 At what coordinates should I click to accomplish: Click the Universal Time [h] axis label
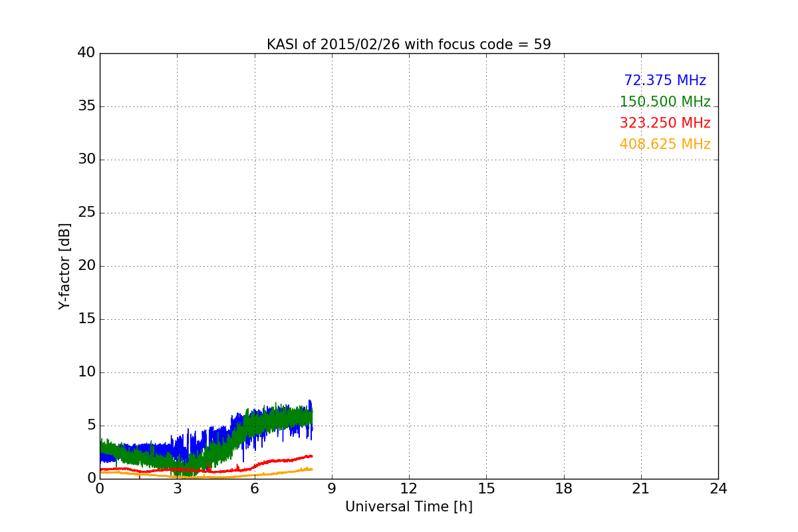tap(408, 507)
